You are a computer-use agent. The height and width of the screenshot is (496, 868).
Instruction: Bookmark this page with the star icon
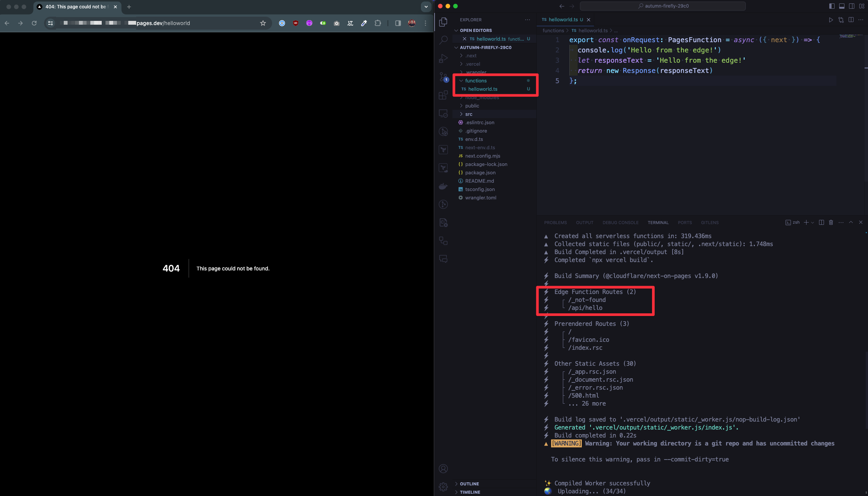click(263, 23)
